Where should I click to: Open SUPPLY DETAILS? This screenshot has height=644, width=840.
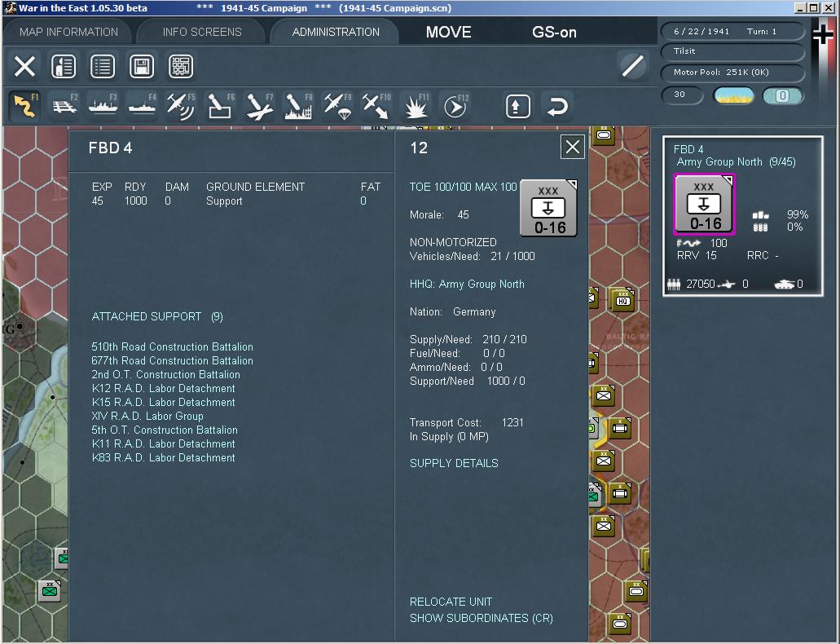(x=454, y=463)
